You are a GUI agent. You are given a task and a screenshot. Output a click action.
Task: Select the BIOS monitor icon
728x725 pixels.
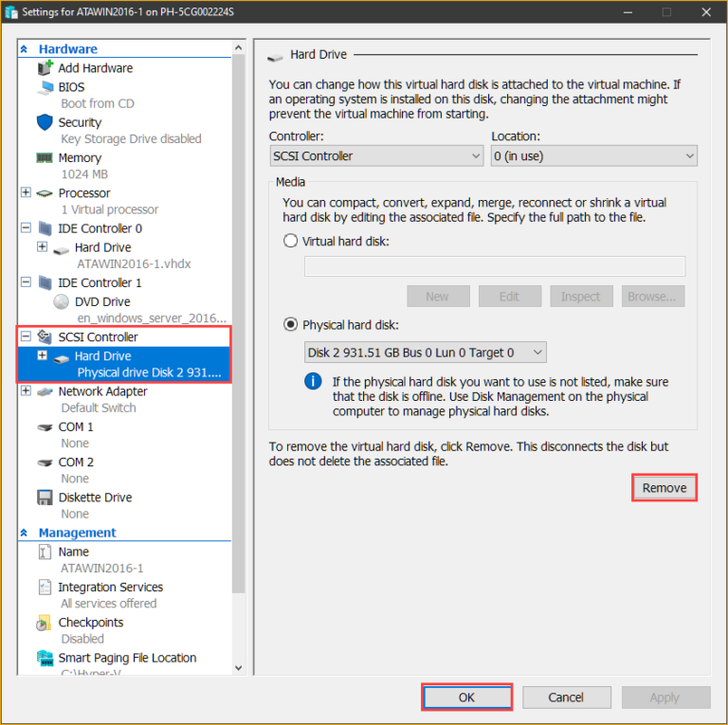point(45,87)
